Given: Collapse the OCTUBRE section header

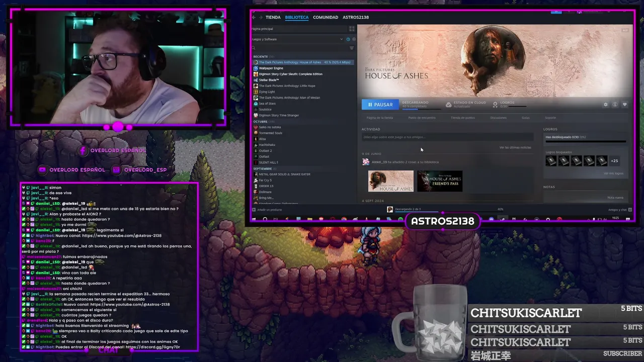Looking at the screenshot, I should [263, 122].
